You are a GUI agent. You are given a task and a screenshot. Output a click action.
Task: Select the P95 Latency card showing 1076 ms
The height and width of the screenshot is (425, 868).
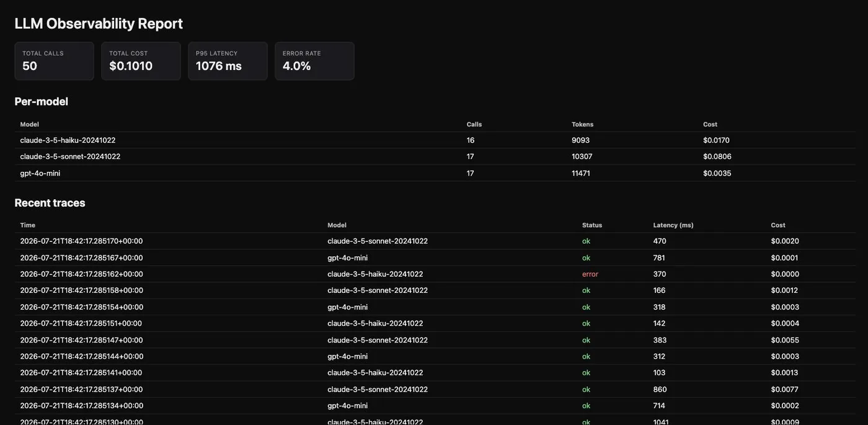(x=228, y=61)
